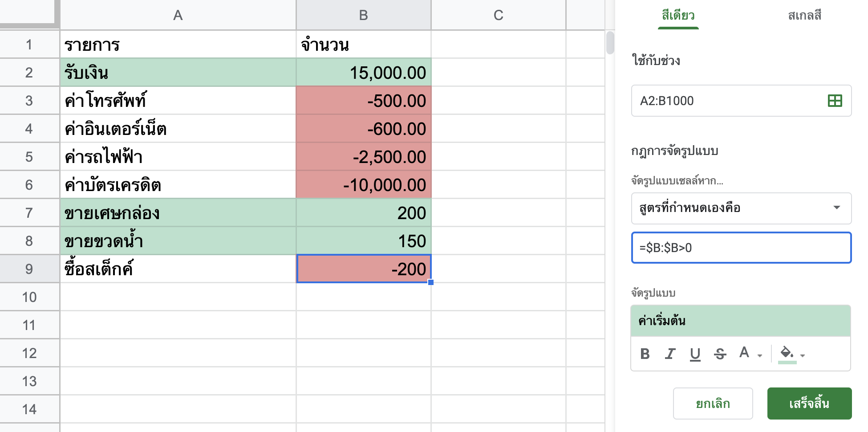Click cell 'รับเงิน'
The image size is (868, 432).
(x=178, y=73)
